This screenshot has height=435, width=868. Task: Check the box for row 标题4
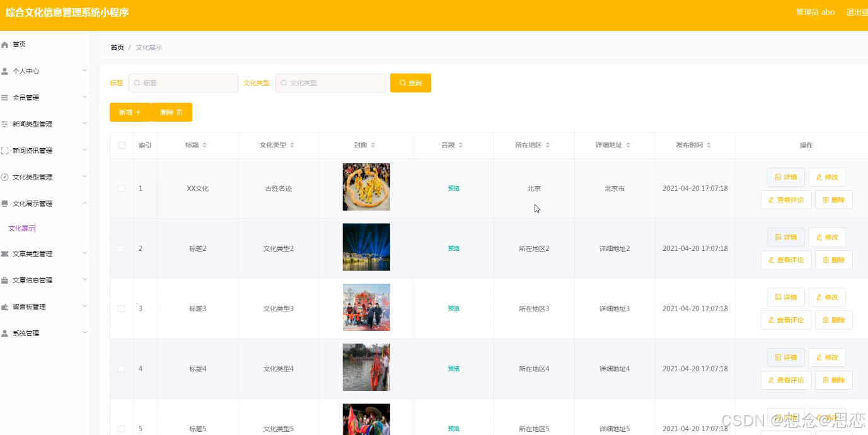(x=121, y=369)
